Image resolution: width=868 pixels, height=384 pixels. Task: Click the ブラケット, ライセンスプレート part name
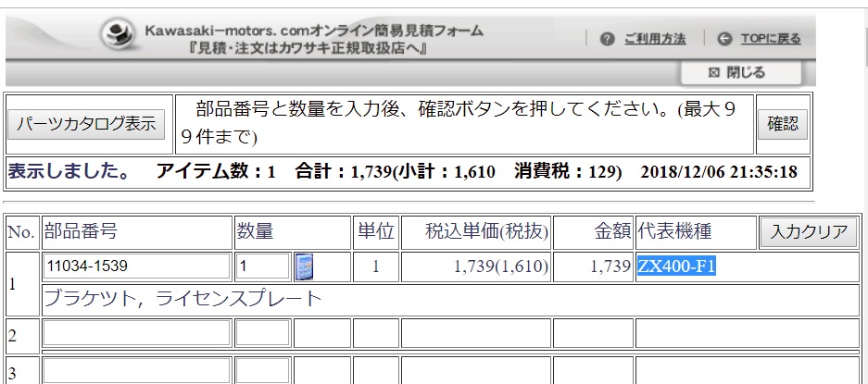(182, 299)
